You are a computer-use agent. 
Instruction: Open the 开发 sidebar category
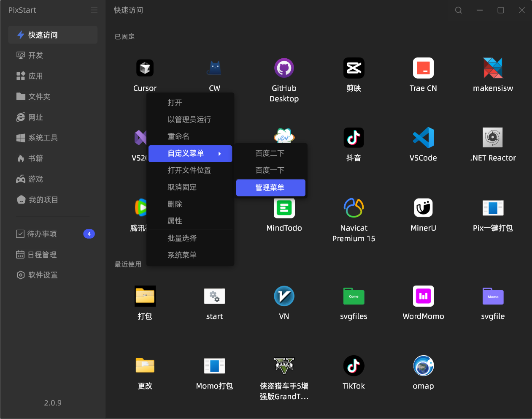tap(53, 55)
